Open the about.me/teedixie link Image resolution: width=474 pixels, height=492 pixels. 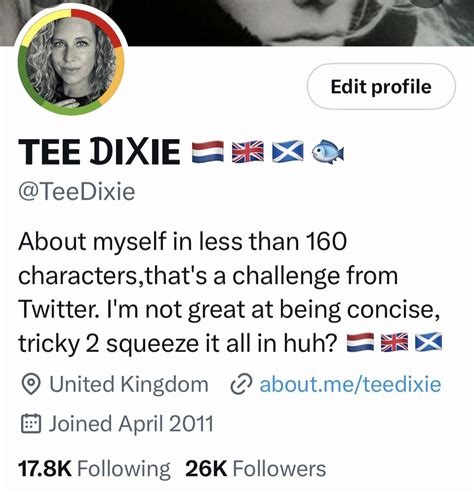pyautogui.click(x=350, y=384)
